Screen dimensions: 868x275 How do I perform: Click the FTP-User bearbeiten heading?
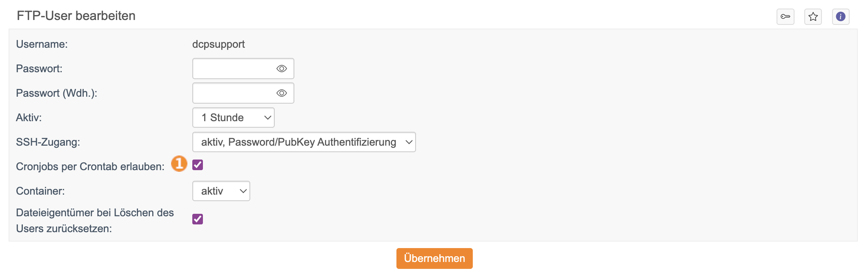[76, 16]
